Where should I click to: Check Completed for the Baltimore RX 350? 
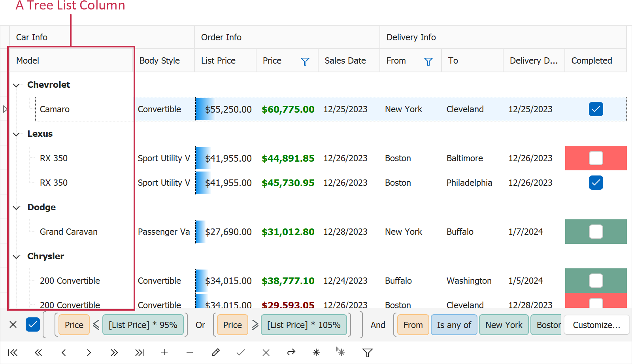click(596, 158)
